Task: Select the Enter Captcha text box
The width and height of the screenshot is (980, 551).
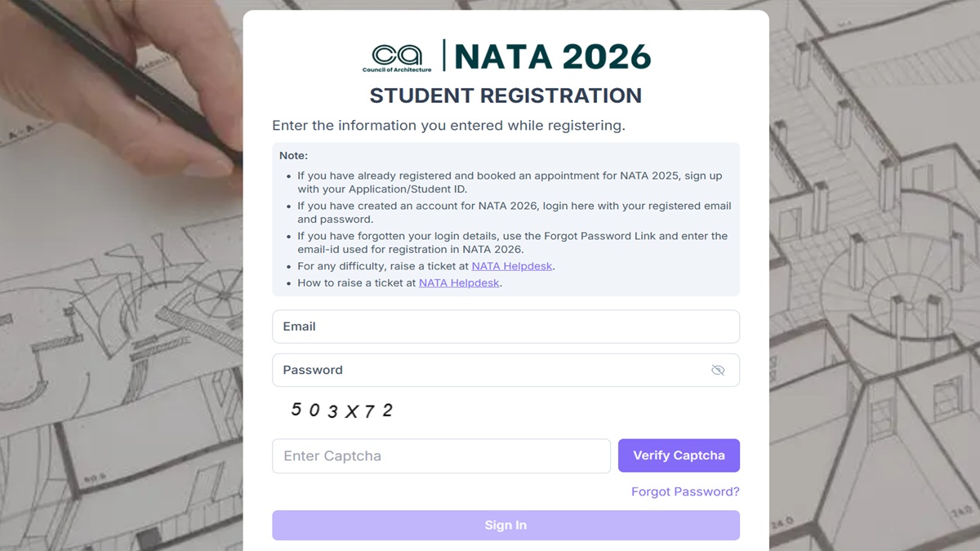Action: (441, 456)
